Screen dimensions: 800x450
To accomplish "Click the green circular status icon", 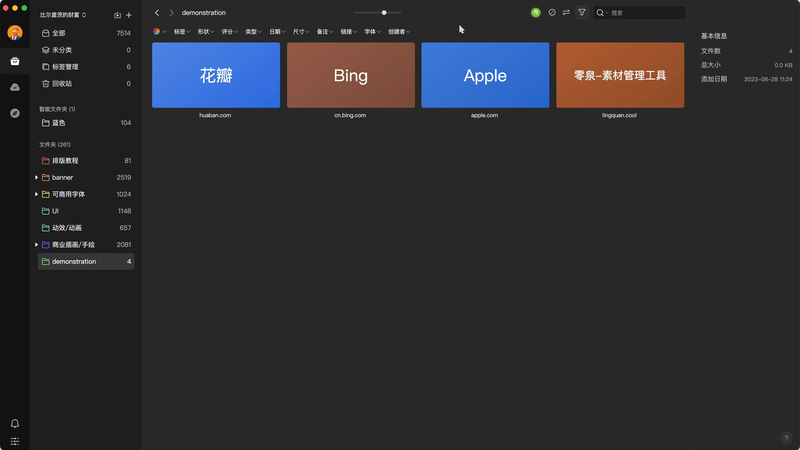I will coord(536,13).
